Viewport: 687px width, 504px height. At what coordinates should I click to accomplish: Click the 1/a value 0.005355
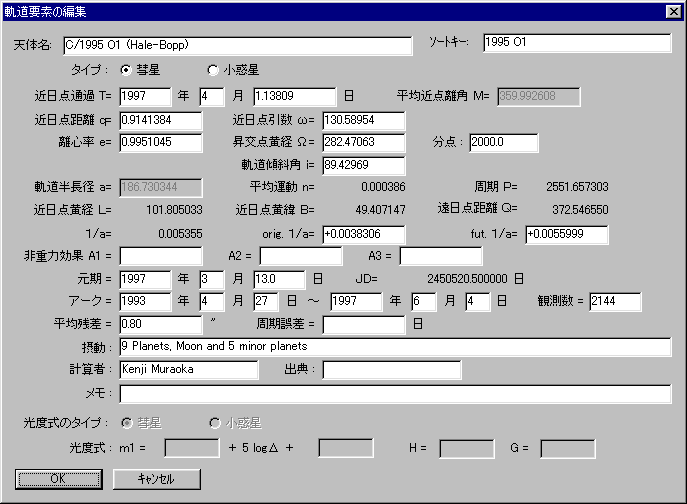pyautogui.click(x=180, y=234)
